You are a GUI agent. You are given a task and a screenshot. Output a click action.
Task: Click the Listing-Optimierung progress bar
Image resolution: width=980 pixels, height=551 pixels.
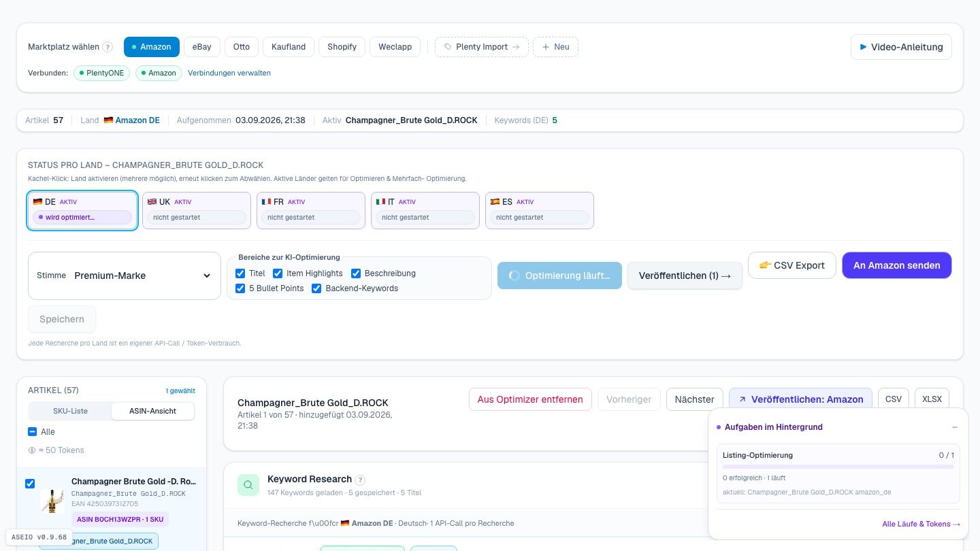[x=838, y=467]
